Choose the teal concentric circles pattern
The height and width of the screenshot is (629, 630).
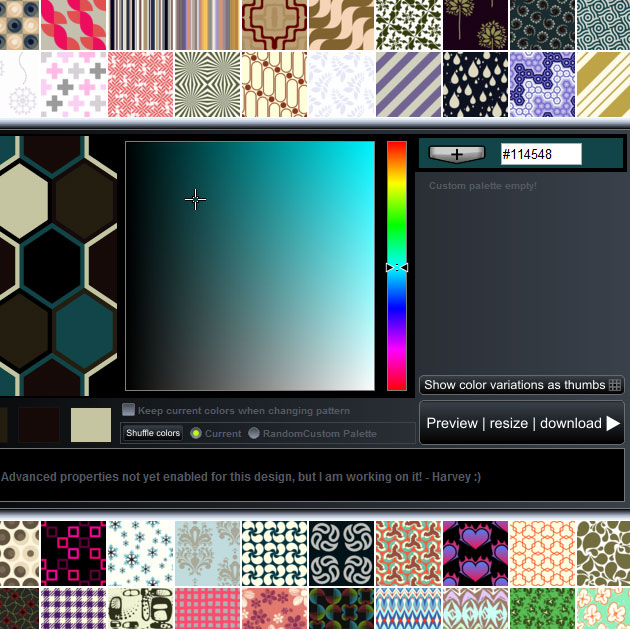603,25
